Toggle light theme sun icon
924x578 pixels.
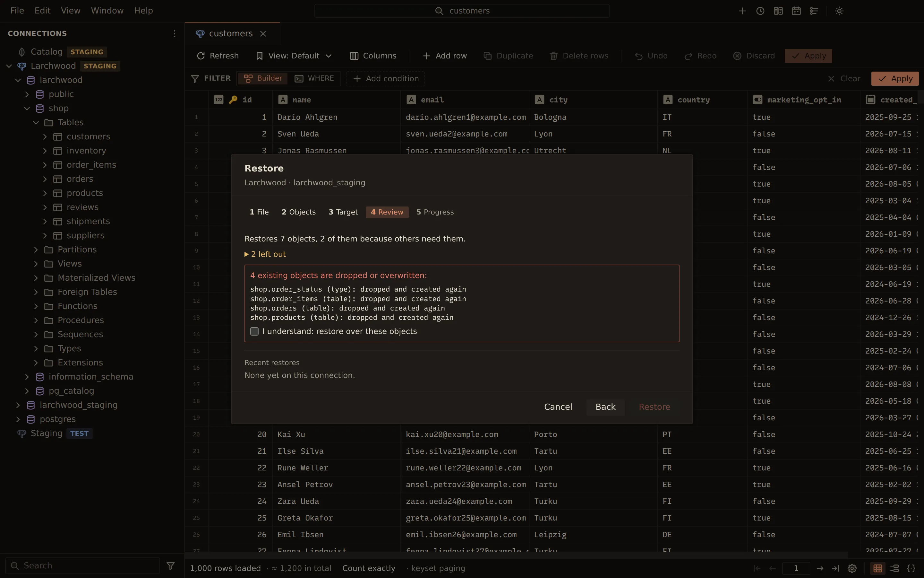click(x=839, y=11)
